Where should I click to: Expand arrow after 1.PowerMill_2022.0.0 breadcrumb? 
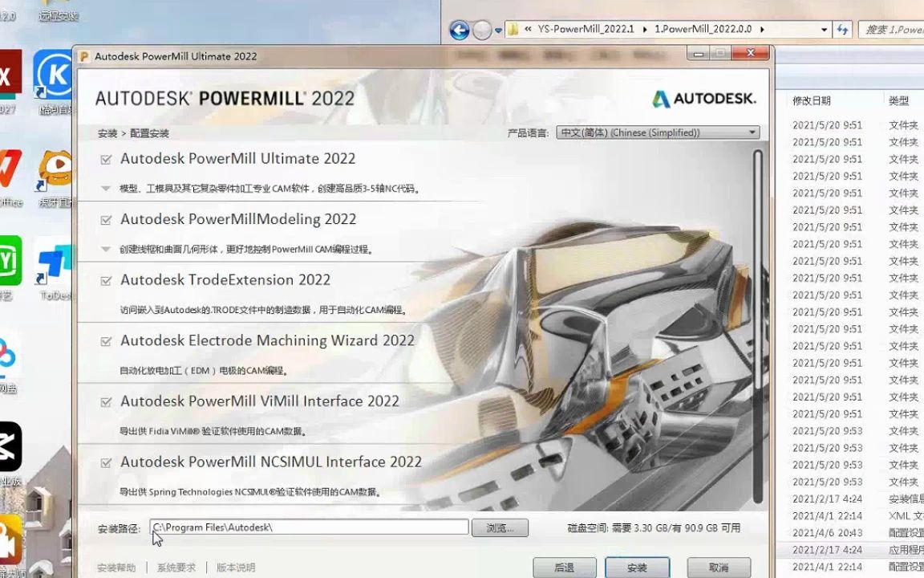(x=762, y=29)
